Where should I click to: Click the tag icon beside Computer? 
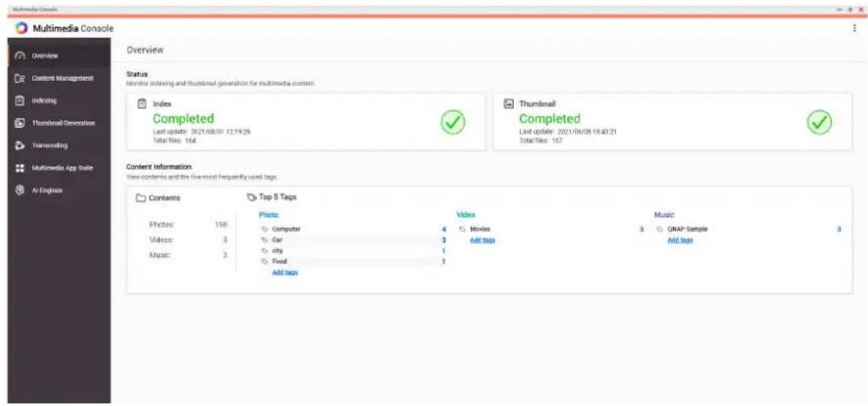(x=265, y=229)
